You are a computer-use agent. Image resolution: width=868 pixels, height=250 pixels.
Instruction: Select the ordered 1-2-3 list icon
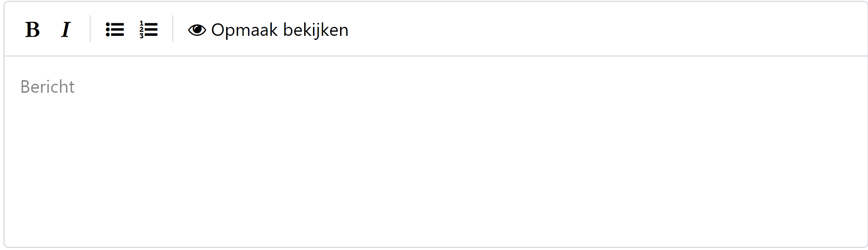click(148, 30)
